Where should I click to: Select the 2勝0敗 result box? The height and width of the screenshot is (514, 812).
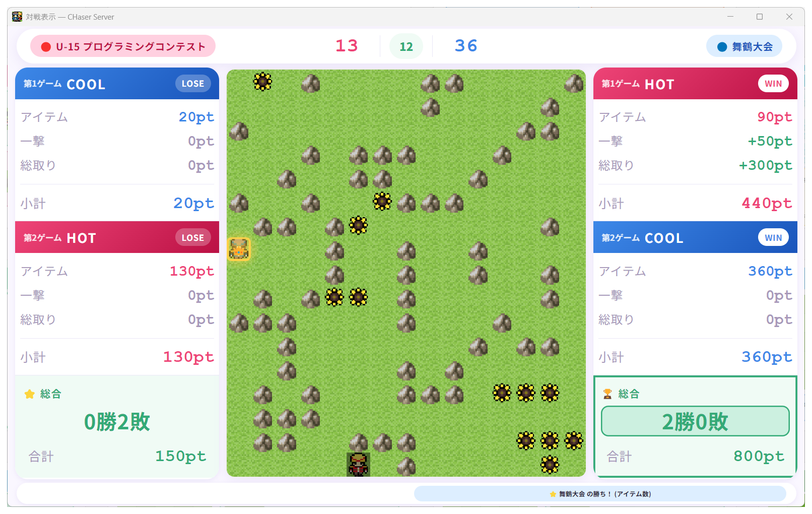[695, 421]
